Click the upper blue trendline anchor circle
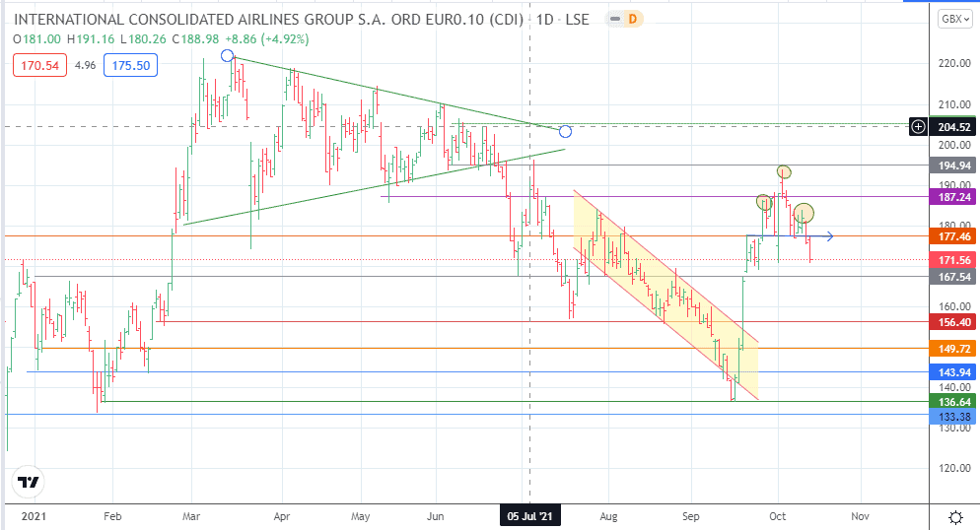The image size is (980, 530). point(228,55)
